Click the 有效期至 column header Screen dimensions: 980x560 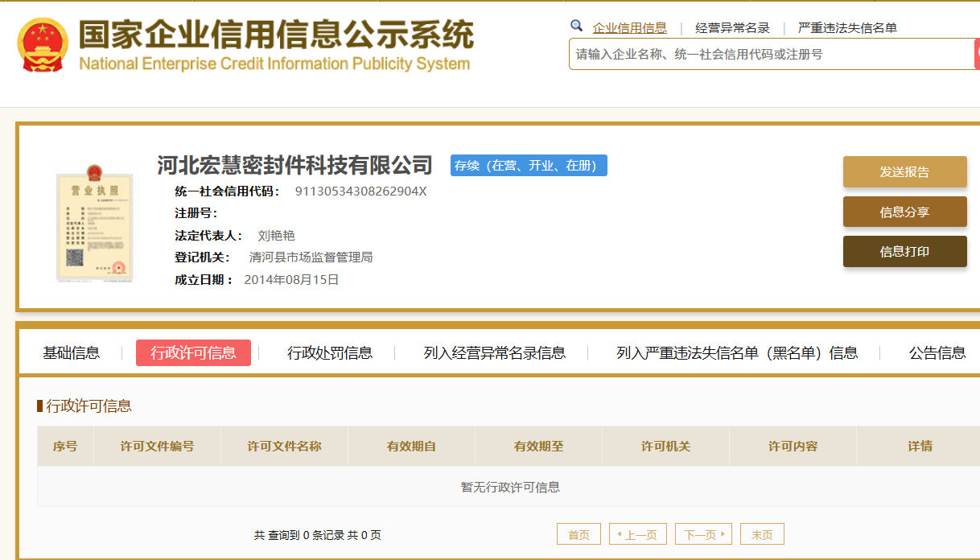coord(538,446)
